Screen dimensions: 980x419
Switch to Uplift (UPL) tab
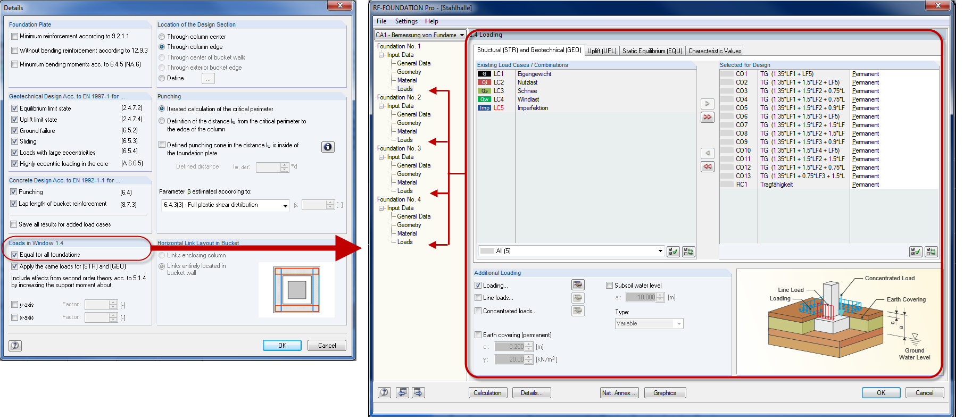[602, 51]
